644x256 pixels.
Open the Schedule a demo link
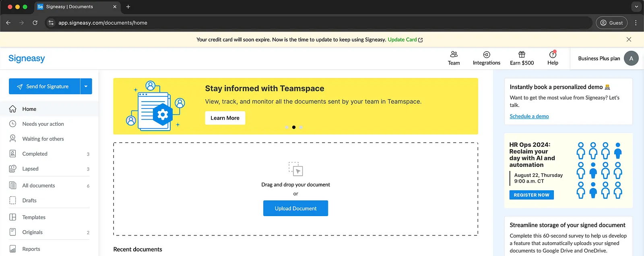529,116
